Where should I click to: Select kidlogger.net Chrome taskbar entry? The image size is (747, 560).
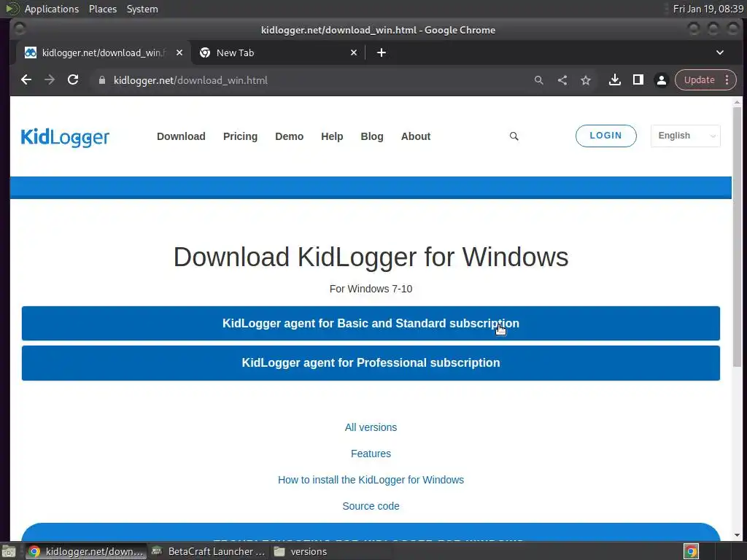pyautogui.click(x=86, y=551)
